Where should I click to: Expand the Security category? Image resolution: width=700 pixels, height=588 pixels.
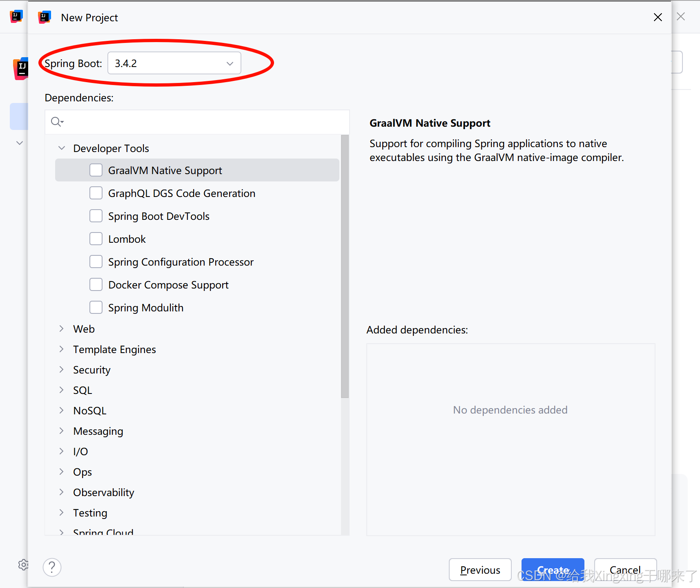[x=62, y=369]
